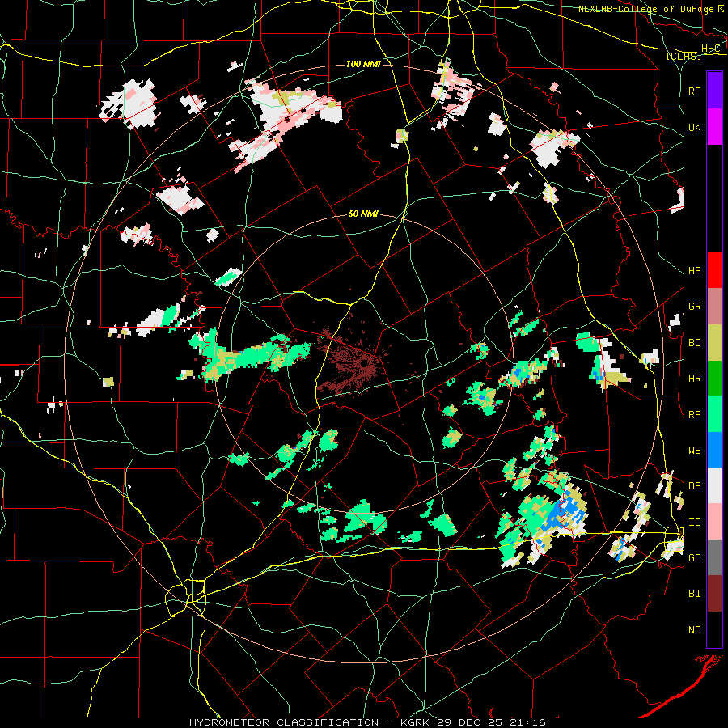Click the "BD" legend label
728x728 pixels.
[x=694, y=343]
